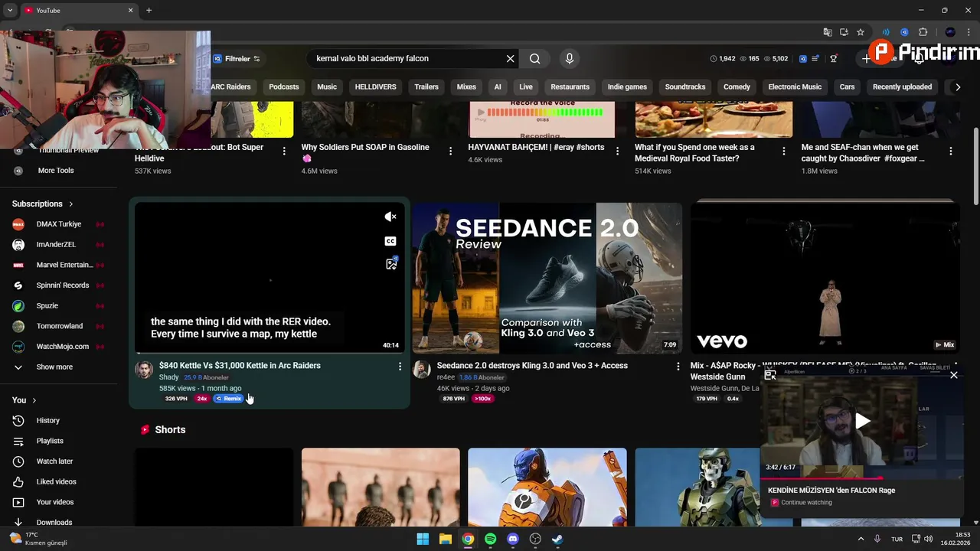This screenshot has height=551, width=980.
Task: Click install app icon in address bar
Action: 844,32
